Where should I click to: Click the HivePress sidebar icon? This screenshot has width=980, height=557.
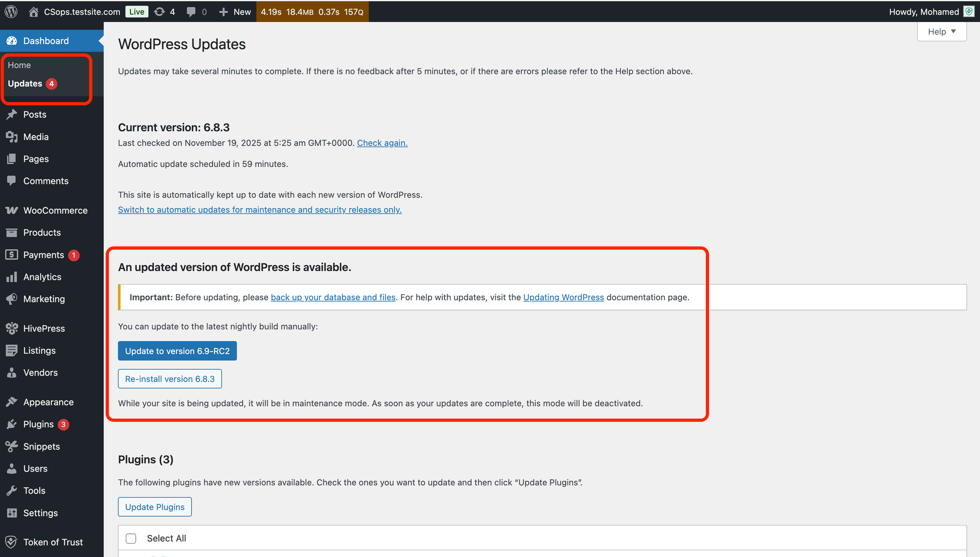[12, 329]
